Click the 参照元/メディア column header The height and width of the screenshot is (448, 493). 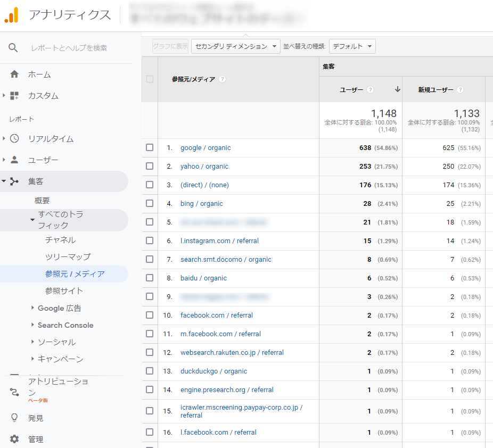click(193, 79)
